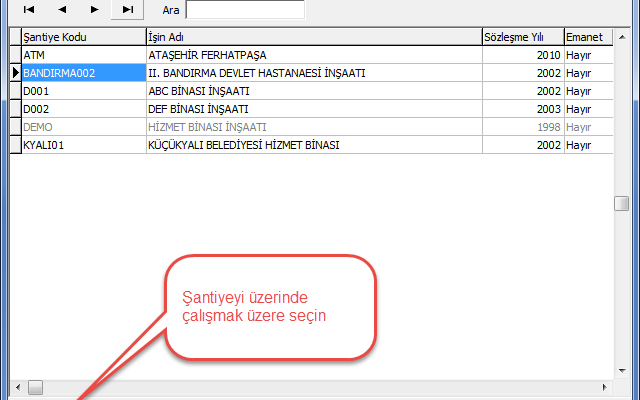Select the greyed-out DEMO row
The image size is (640, 400).
[82, 127]
